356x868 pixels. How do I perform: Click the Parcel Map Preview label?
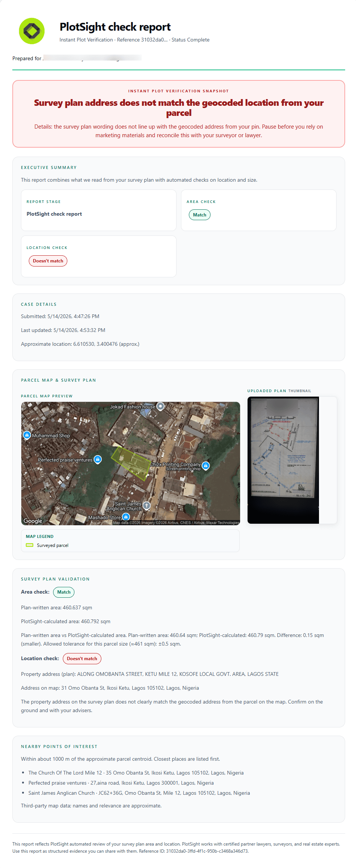tap(47, 396)
